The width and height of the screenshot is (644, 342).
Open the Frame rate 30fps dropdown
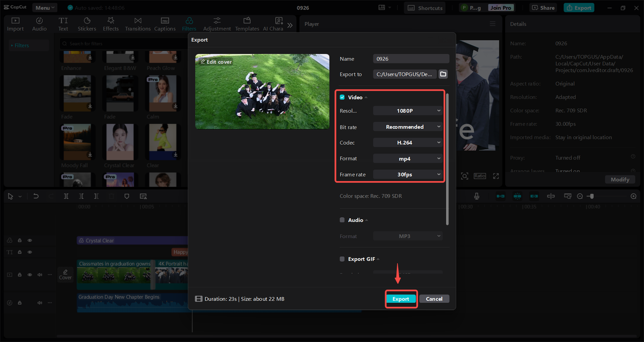point(408,175)
